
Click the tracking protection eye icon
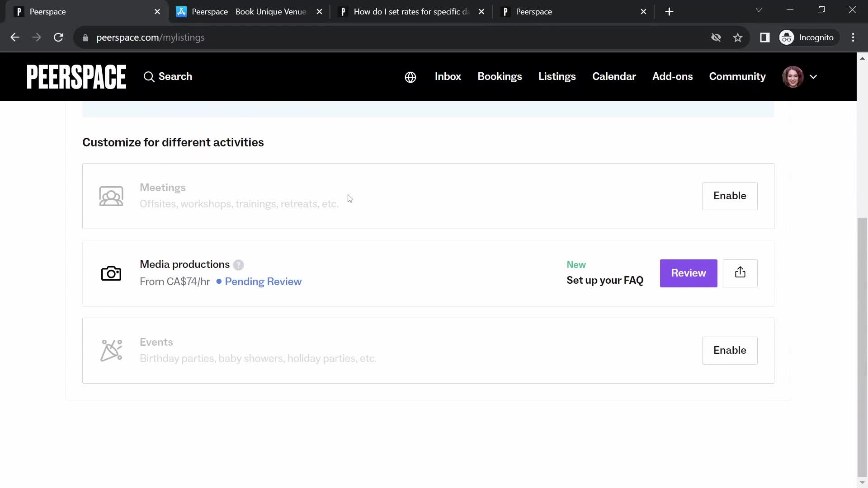[716, 38]
